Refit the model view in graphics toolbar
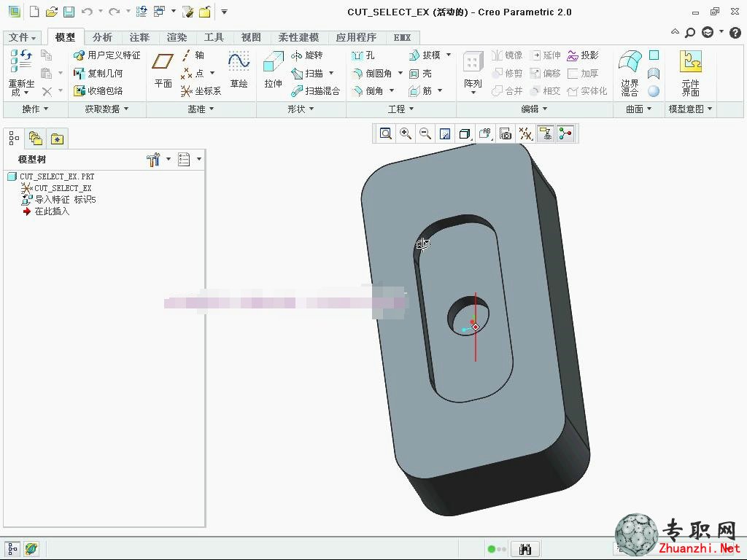The image size is (747, 560). tap(385, 134)
